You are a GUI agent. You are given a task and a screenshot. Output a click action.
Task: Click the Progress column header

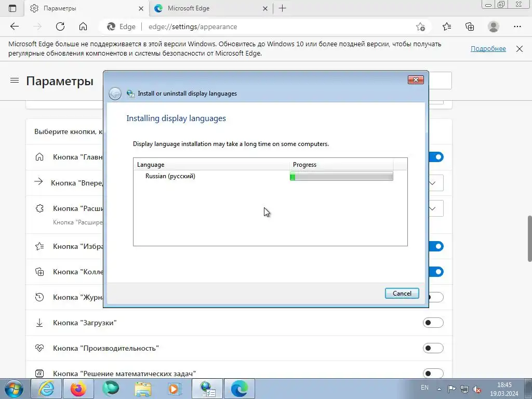click(x=341, y=165)
